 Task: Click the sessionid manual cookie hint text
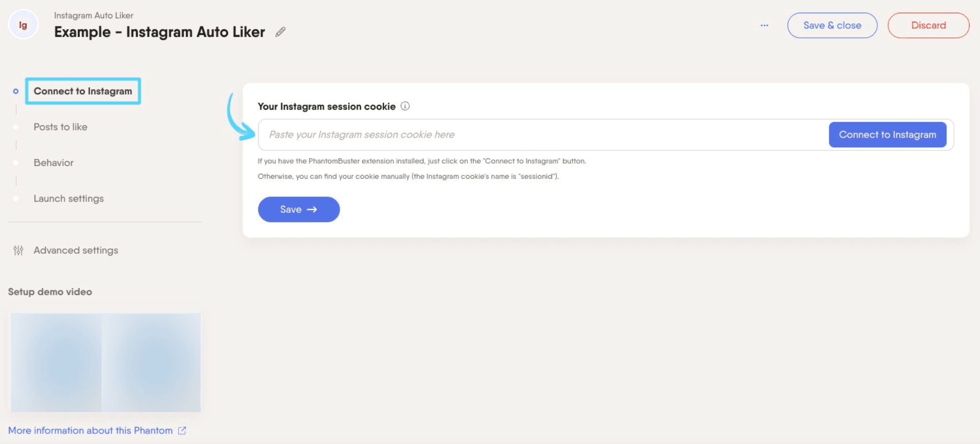click(x=408, y=176)
